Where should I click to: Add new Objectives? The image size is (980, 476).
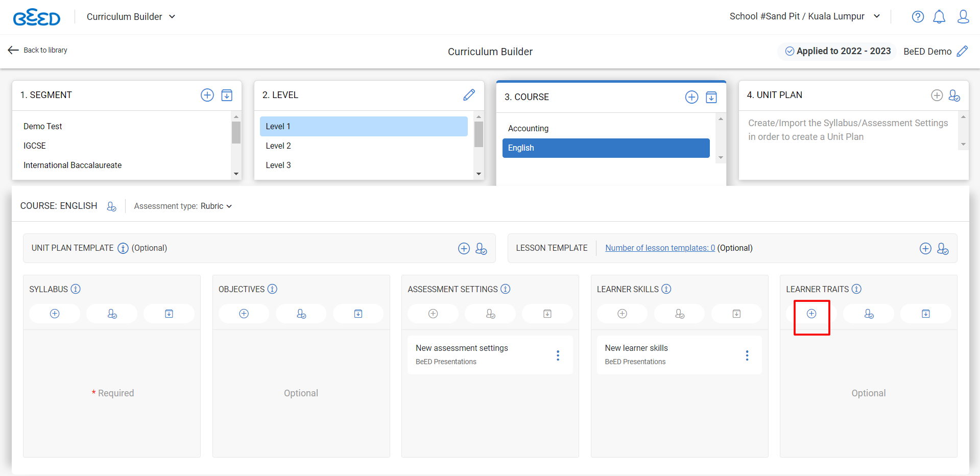pos(244,314)
